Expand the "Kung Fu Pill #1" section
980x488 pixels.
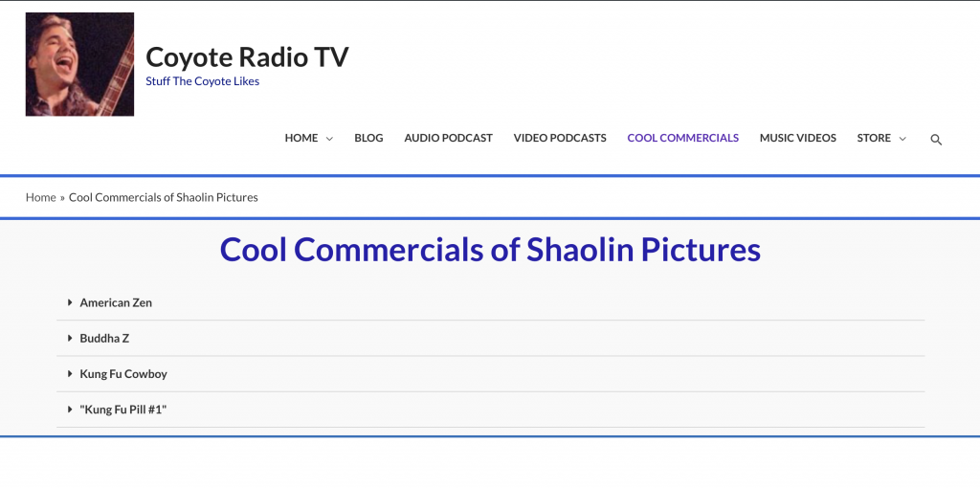[491, 410]
